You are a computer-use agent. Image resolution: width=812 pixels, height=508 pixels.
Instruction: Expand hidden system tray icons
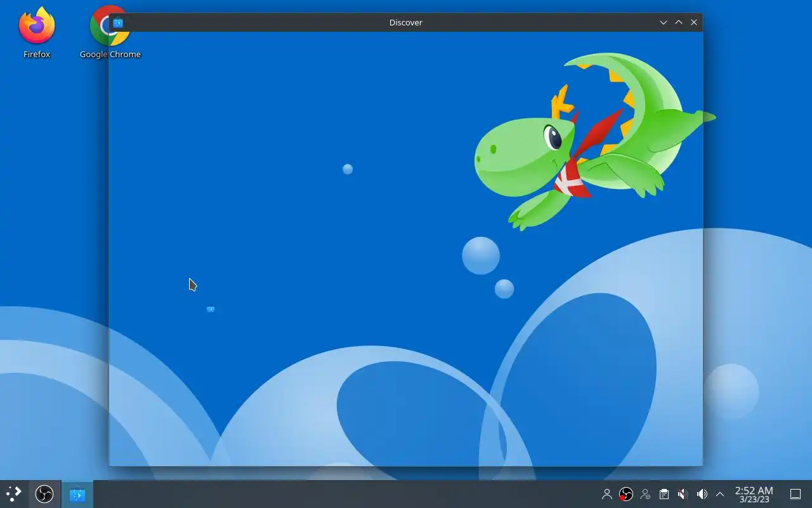click(720, 494)
